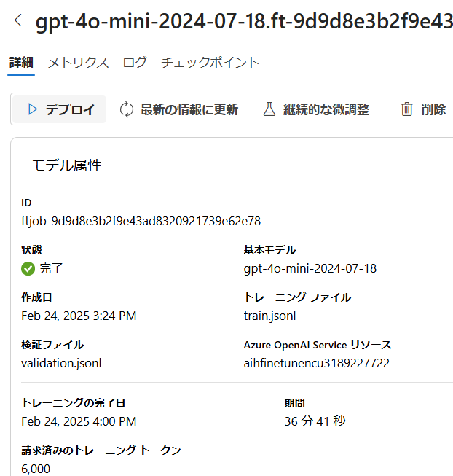Screen dimensions: 453x476
Task: Click the 削除 button label
Action: pos(433,109)
